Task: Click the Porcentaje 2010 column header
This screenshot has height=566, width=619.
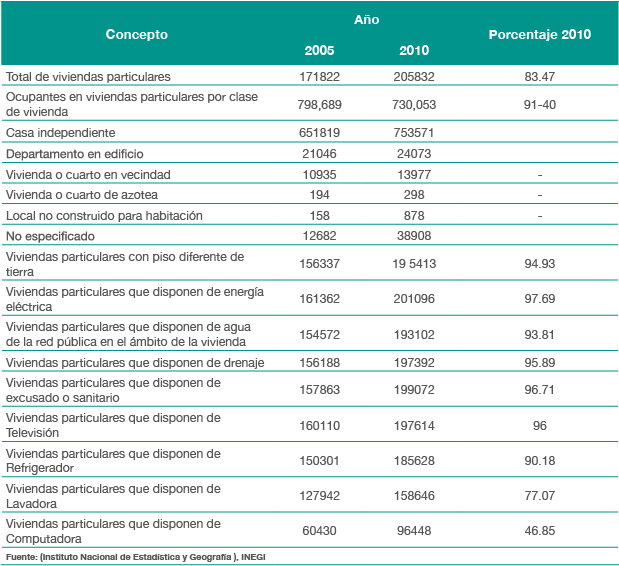Action: pos(539,35)
